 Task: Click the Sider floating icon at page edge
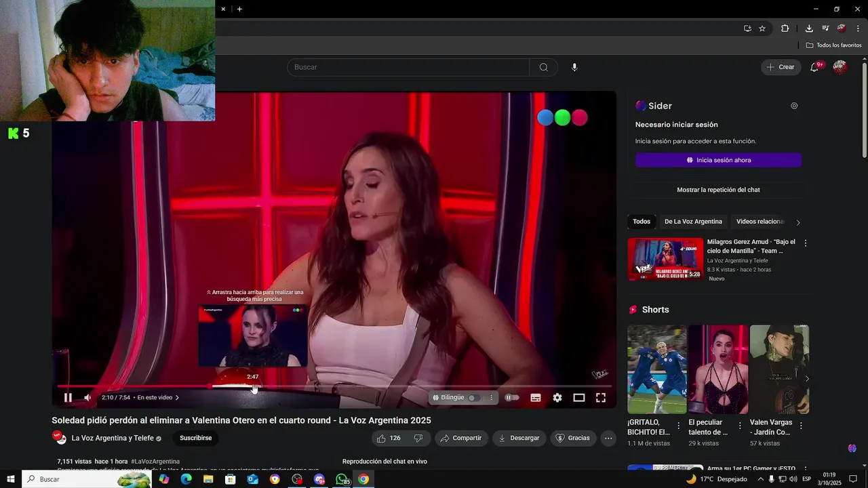(x=852, y=449)
